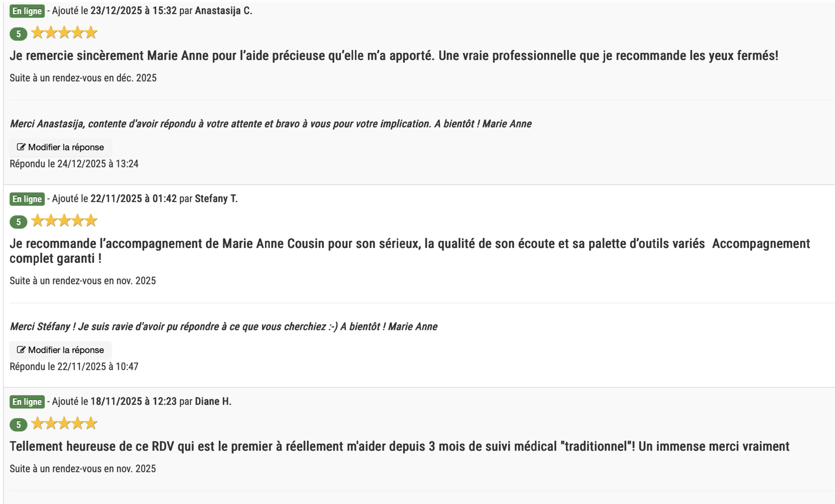Click 'Répondu le 24/12/2025 à 13:24' timestamp

(x=74, y=164)
